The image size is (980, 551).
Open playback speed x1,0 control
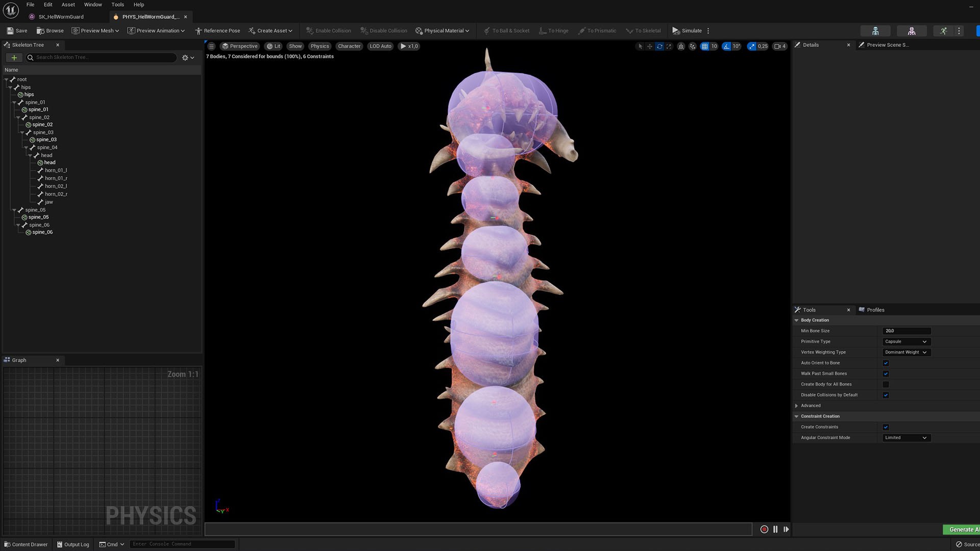(409, 46)
